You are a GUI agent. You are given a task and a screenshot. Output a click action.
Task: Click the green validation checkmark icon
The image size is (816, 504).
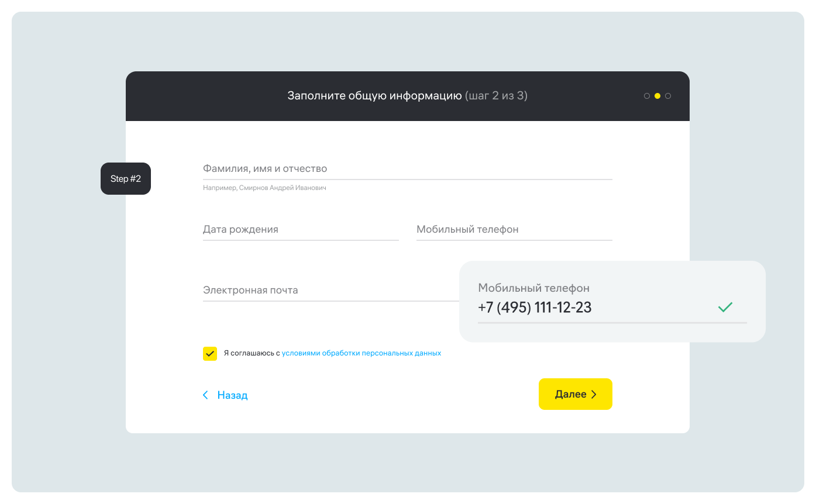(x=725, y=307)
